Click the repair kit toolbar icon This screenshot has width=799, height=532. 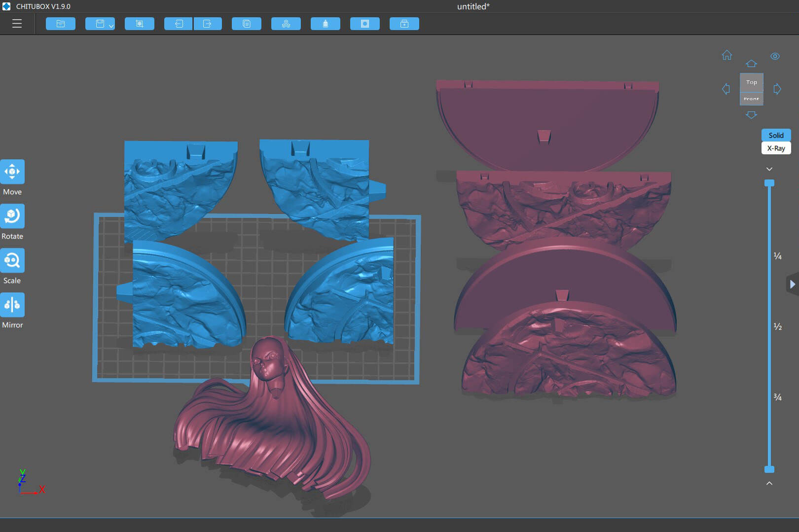[x=404, y=24]
